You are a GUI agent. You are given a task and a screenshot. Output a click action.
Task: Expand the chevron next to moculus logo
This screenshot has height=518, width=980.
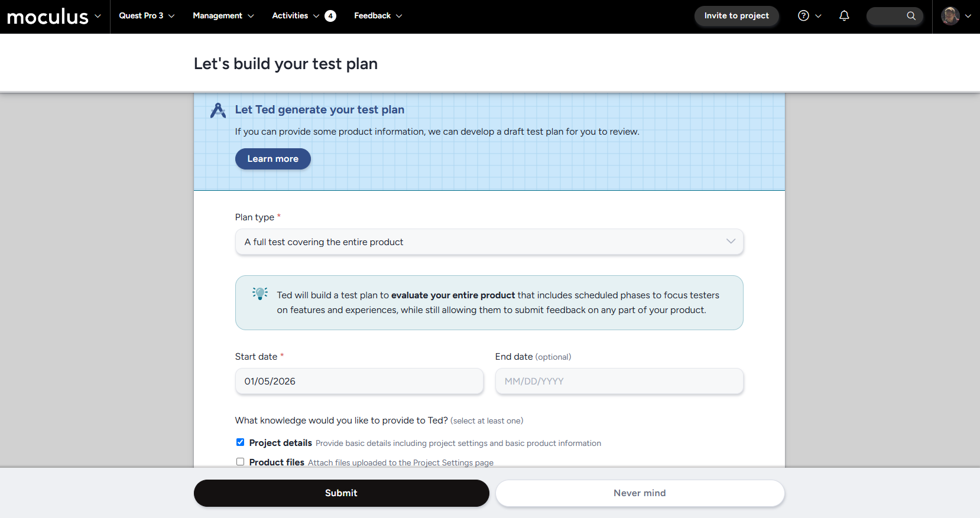pos(98,16)
